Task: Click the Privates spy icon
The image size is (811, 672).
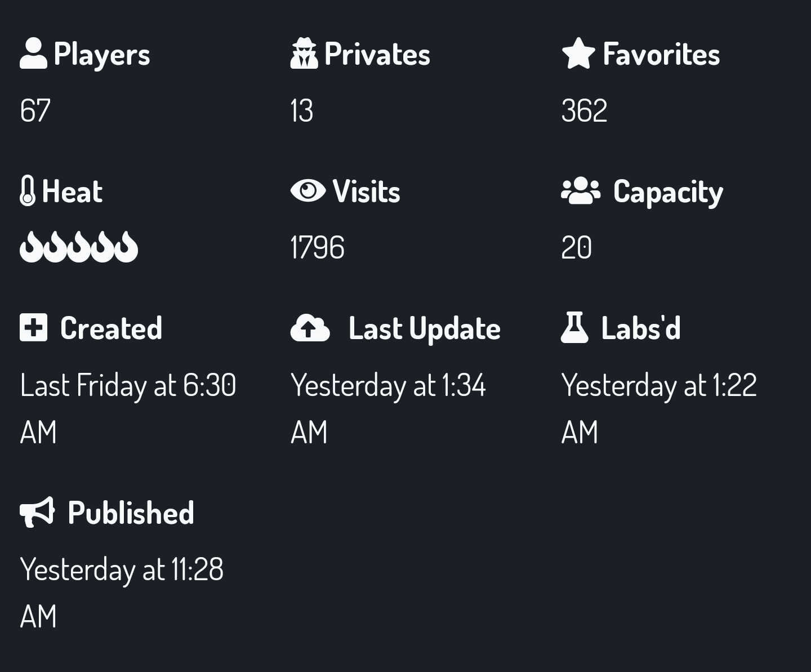Action: point(304,54)
